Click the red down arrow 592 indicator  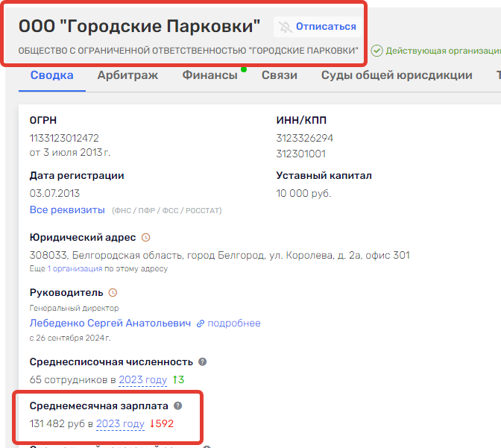pos(162,423)
